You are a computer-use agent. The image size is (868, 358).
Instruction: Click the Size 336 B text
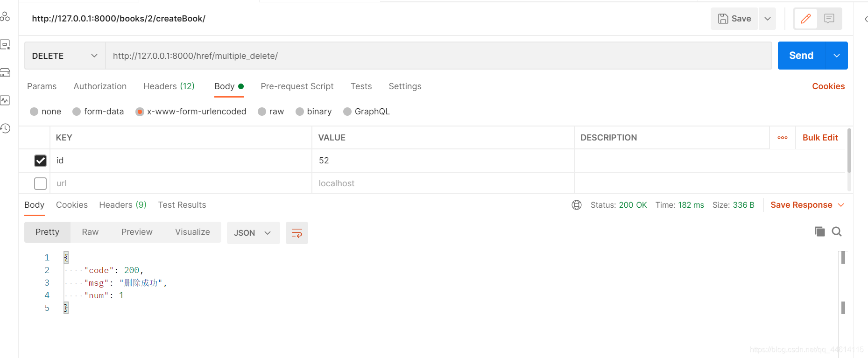(734, 205)
